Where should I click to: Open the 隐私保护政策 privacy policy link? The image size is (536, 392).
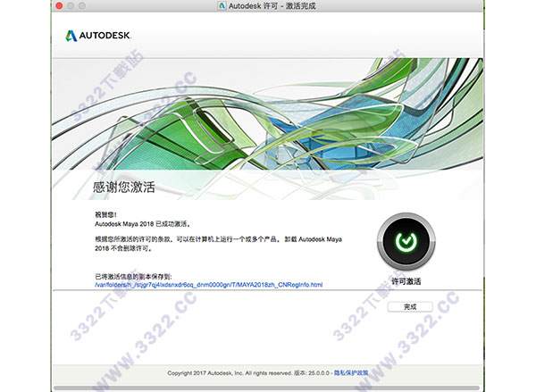[x=351, y=373]
